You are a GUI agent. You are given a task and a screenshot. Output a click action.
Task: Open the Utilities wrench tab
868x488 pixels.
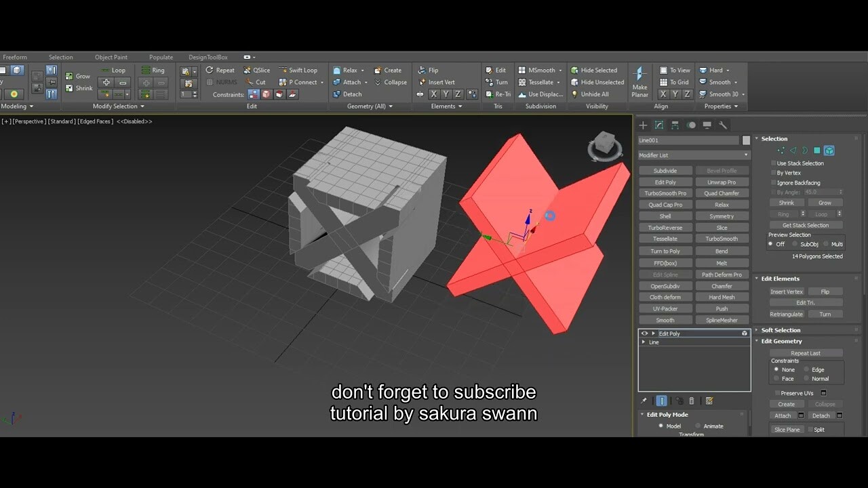pyautogui.click(x=723, y=125)
